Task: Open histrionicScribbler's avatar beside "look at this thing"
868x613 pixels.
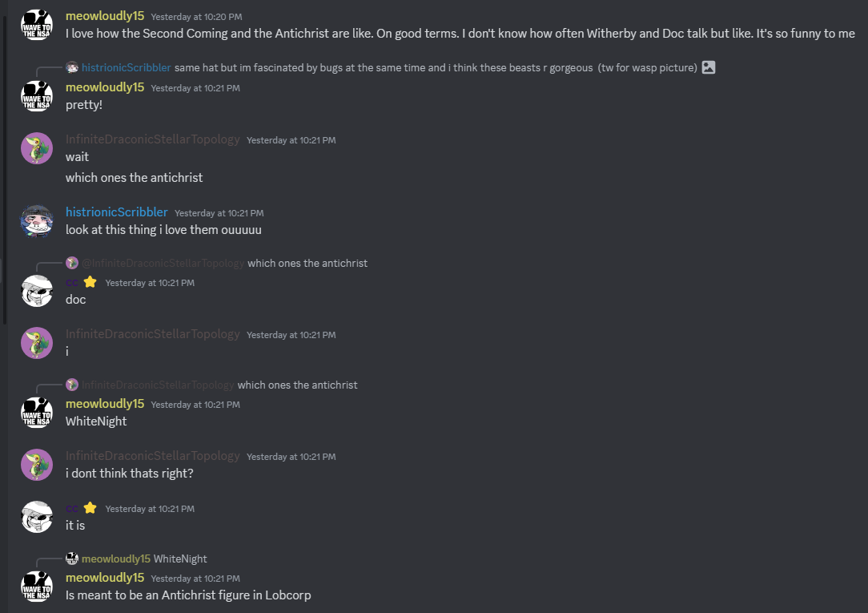Action: click(x=37, y=221)
